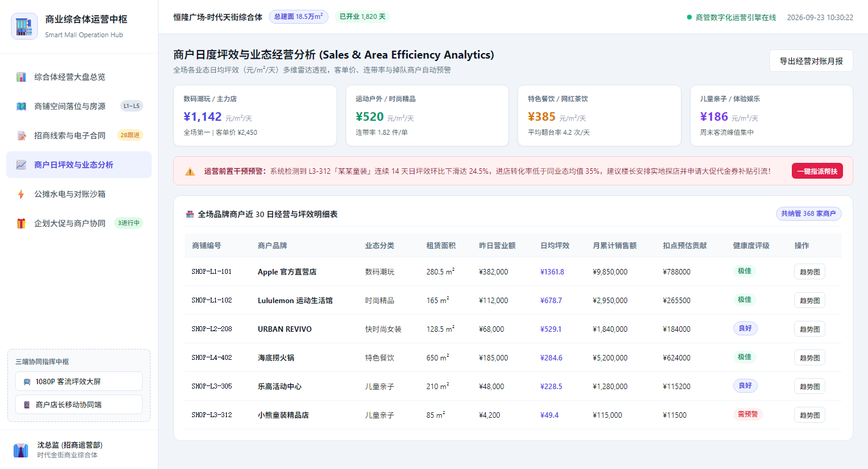Image resolution: width=868 pixels, height=469 pixels.
Task: Click the store icon beside 全场品牌商户 table title
Action: point(190,214)
